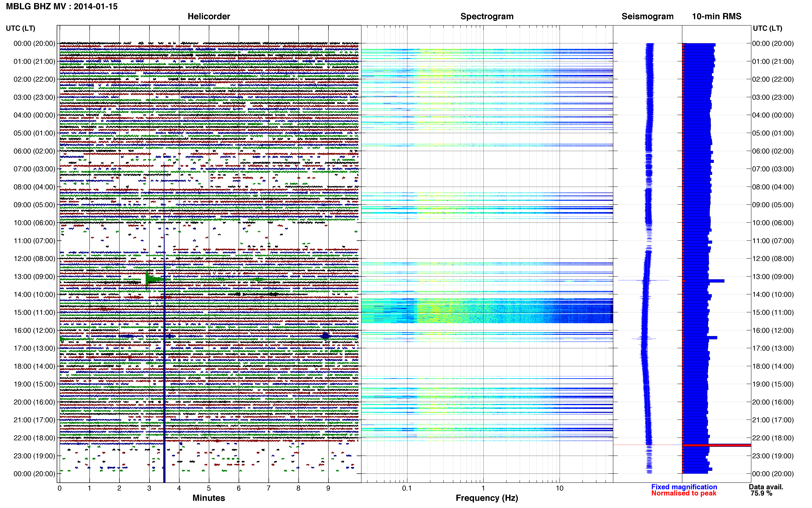Click the left '21:00 (17:00)' time label
Viewport: 812px width, 508px height.
click(34, 420)
